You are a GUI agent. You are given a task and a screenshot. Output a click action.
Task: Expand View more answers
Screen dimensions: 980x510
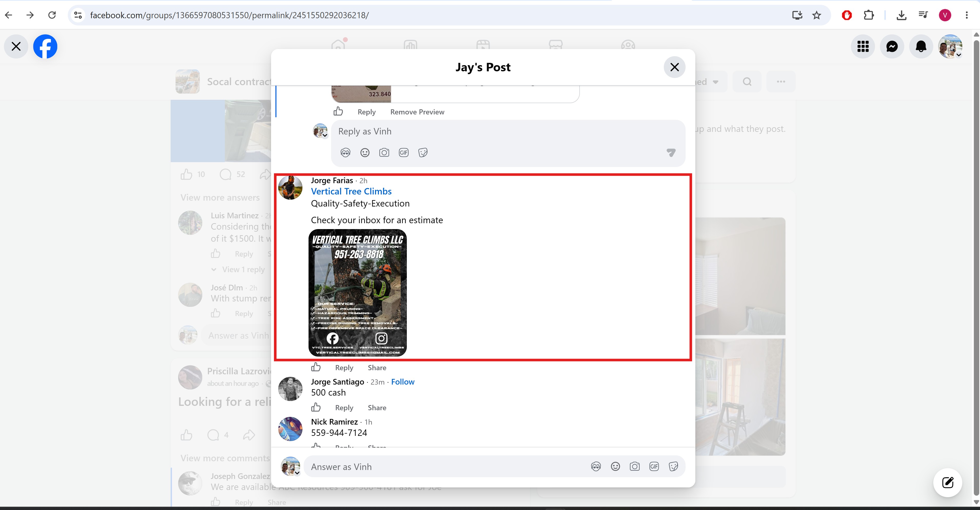pos(220,198)
